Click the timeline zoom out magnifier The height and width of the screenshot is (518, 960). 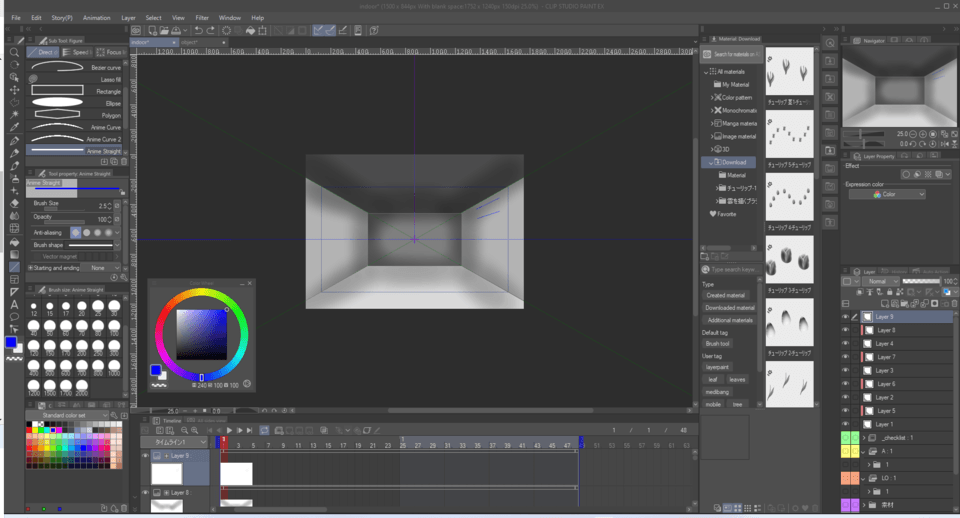184,430
